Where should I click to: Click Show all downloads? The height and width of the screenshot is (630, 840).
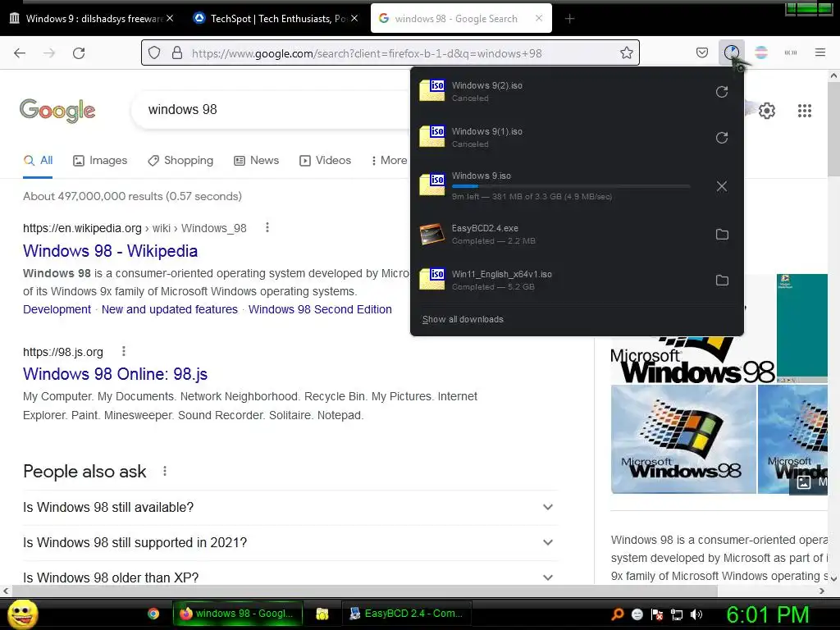[x=463, y=319]
